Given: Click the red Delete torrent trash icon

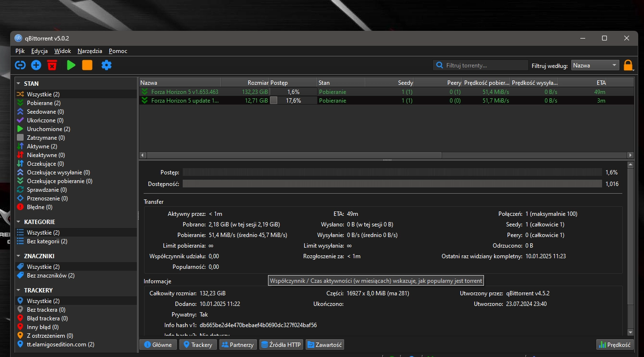Looking at the screenshot, I should [52, 65].
